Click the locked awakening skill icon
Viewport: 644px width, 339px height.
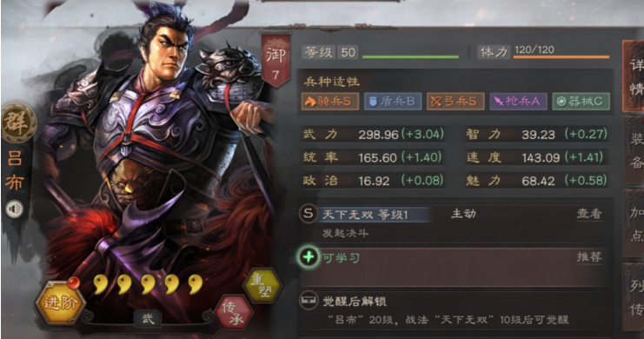pos(308,301)
